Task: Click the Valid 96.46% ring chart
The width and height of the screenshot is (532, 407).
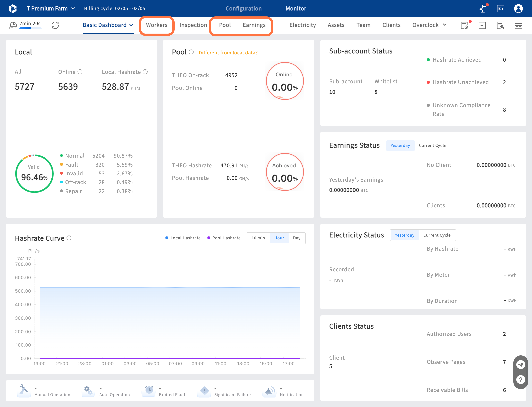Action: coord(34,174)
